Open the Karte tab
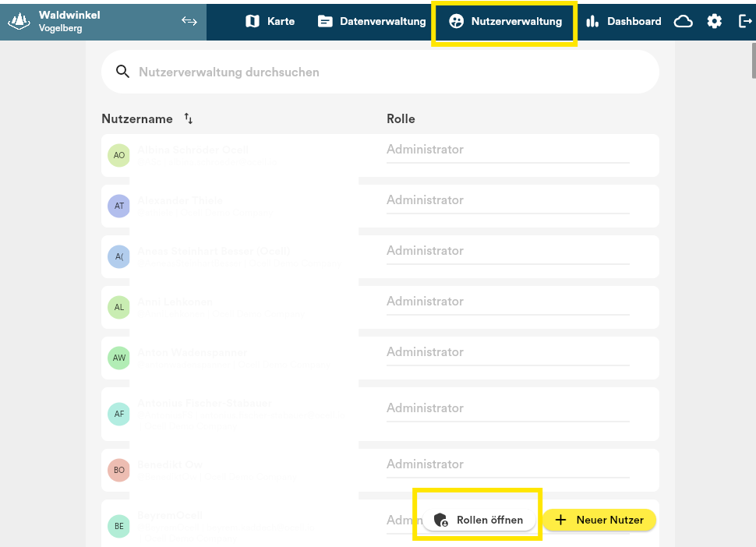The width and height of the screenshot is (756, 547). (x=270, y=22)
